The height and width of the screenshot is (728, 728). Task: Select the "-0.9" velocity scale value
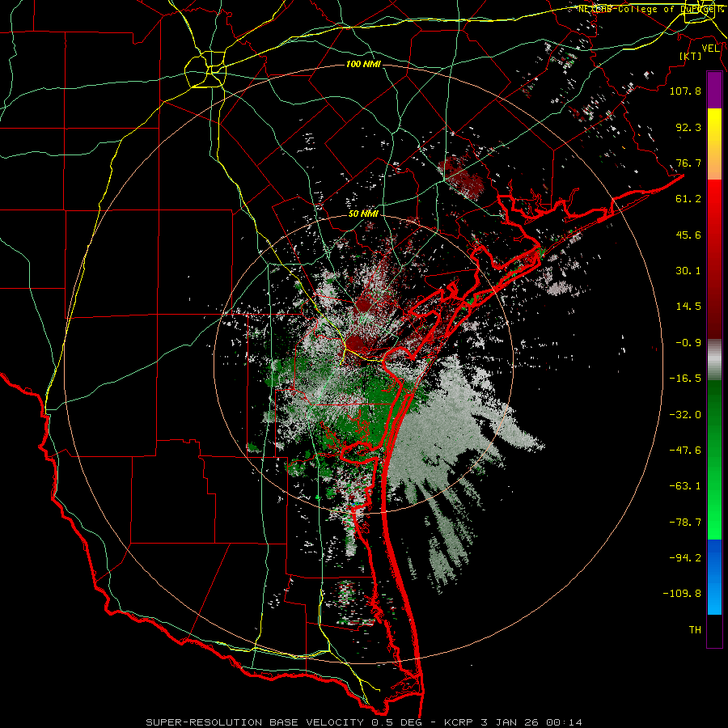coord(688,343)
